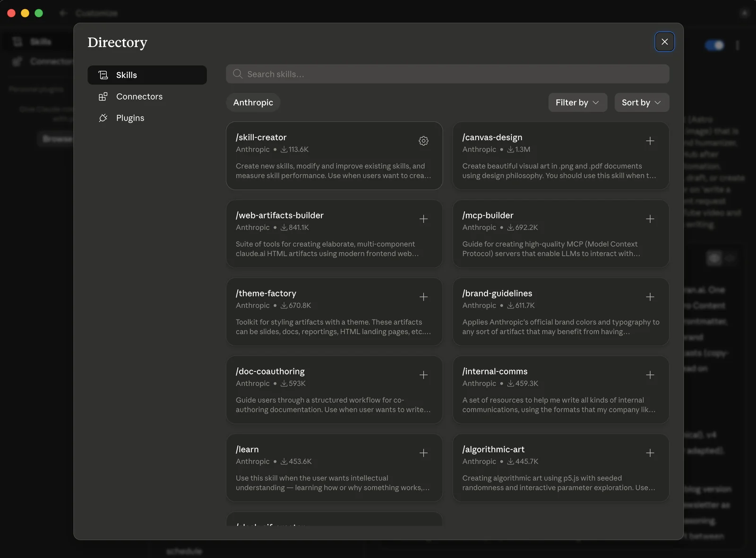The image size is (756, 558).
Task: Focus the Search skills input field
Action: click(x=447, y=74)
